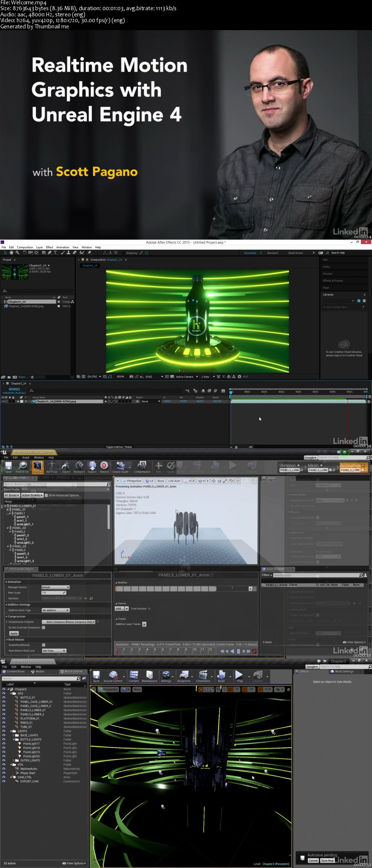Toggle the After Effects layer video eye
Screen dimensions: 372x868
point(3,401)
